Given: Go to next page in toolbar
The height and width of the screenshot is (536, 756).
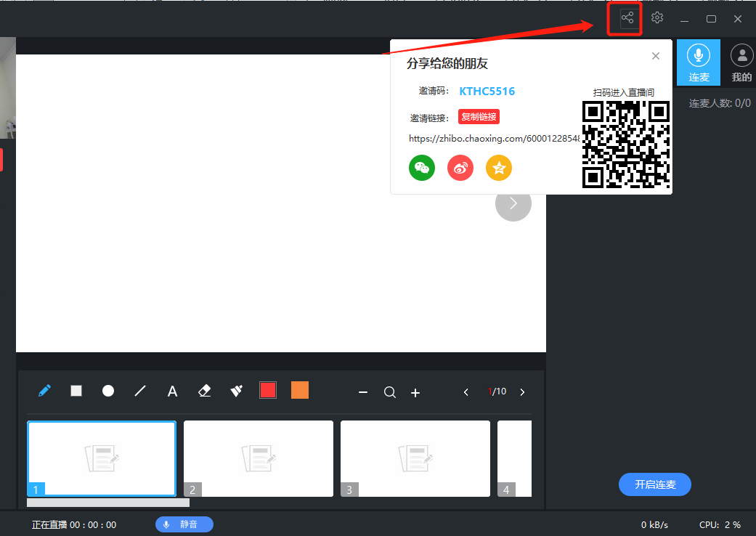Looking at the screenshot, I should pos(522,392).
